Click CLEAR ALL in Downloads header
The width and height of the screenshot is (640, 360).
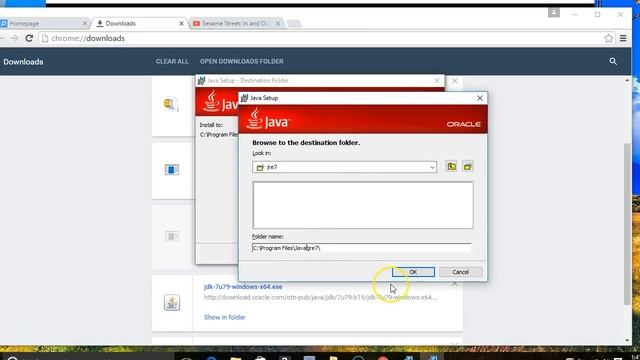click(172, 61)
